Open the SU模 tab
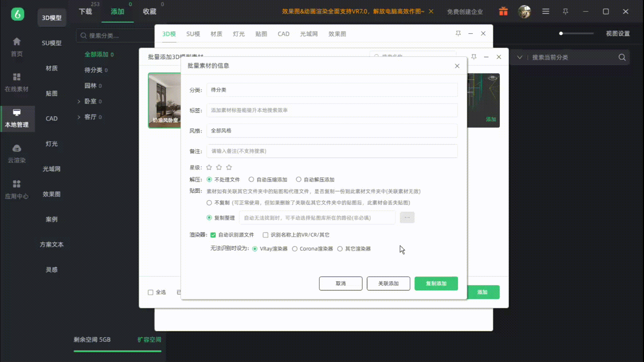This screenshot has width=644, height=362. coord(193,34)
